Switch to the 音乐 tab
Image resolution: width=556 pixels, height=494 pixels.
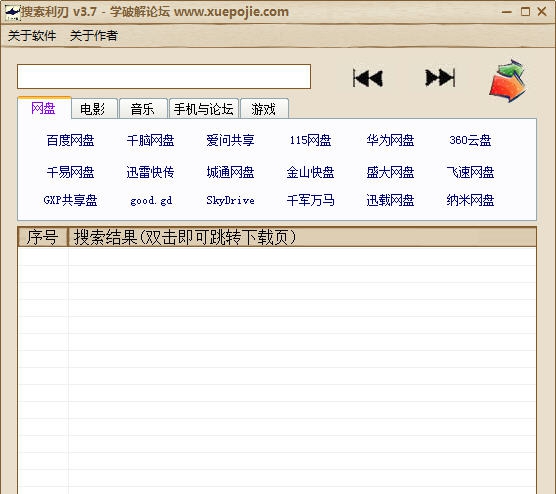143,109
